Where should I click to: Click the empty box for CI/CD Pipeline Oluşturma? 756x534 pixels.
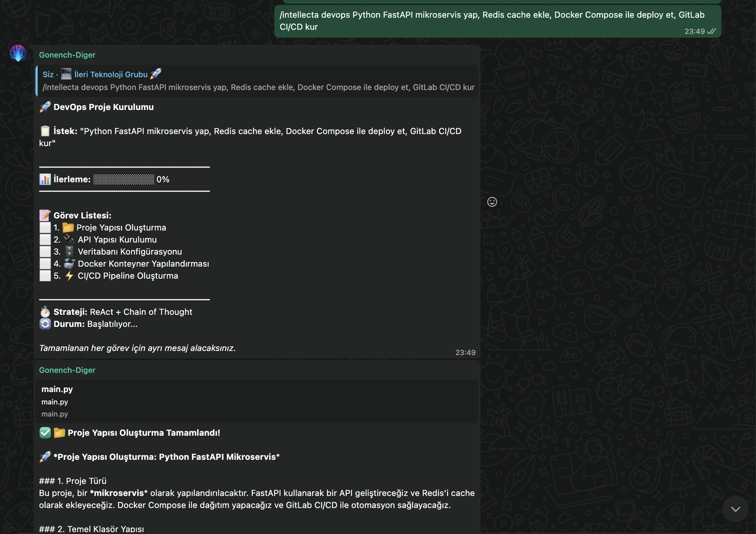45,276
